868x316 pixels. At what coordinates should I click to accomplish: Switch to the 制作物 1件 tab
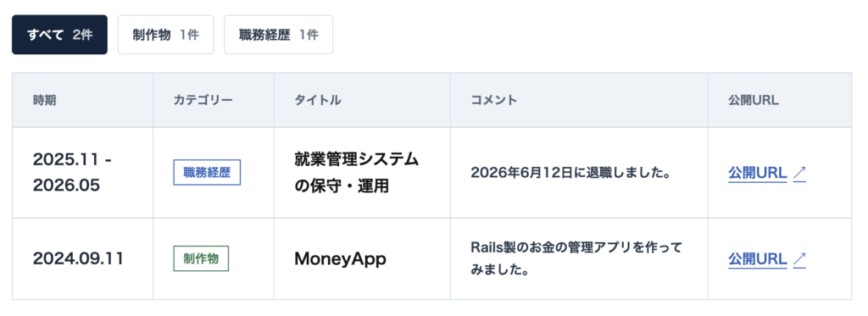pos(165,35)
